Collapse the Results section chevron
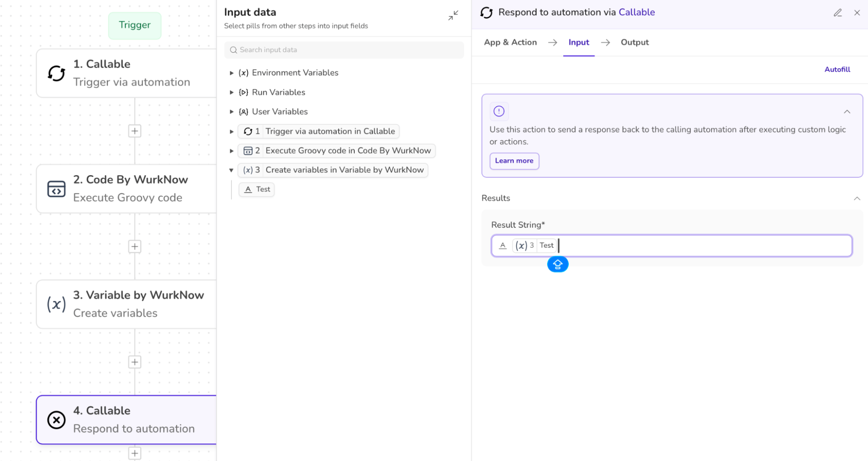This screenshot has width=868, height=461. click(856, 199)
